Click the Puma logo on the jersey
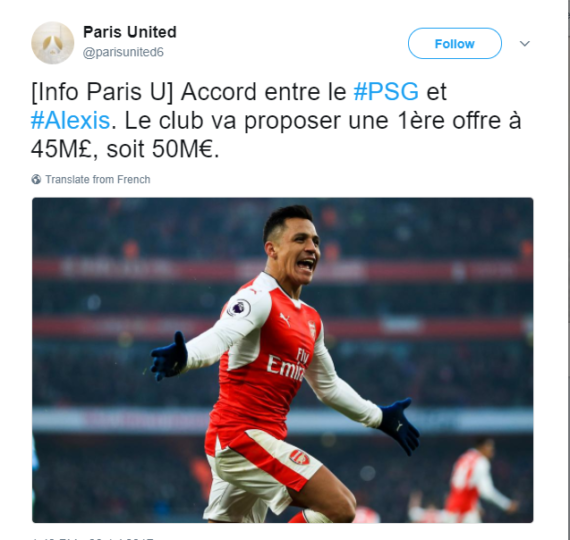Viewport: 570px width, 540px height. [285, 319]
